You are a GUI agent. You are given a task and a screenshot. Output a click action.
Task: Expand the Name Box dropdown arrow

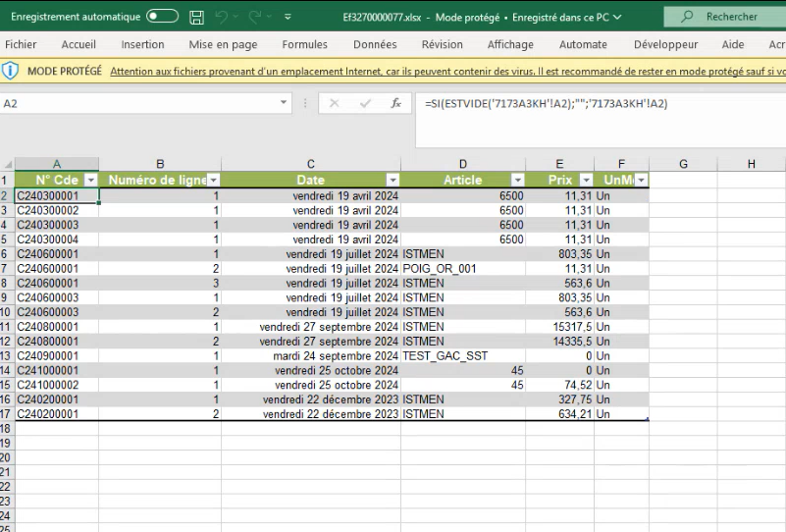tap(284, 103)
